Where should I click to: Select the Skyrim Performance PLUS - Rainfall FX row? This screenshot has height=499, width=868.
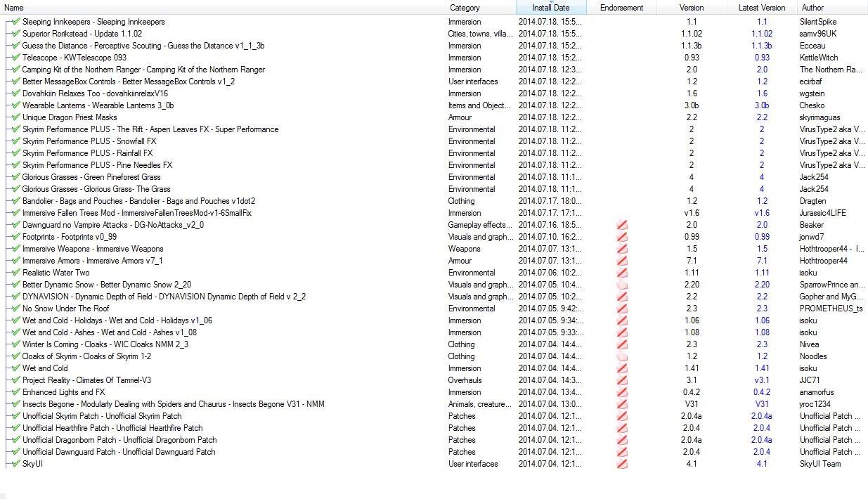pyautogui.click(x=87, y=153)
